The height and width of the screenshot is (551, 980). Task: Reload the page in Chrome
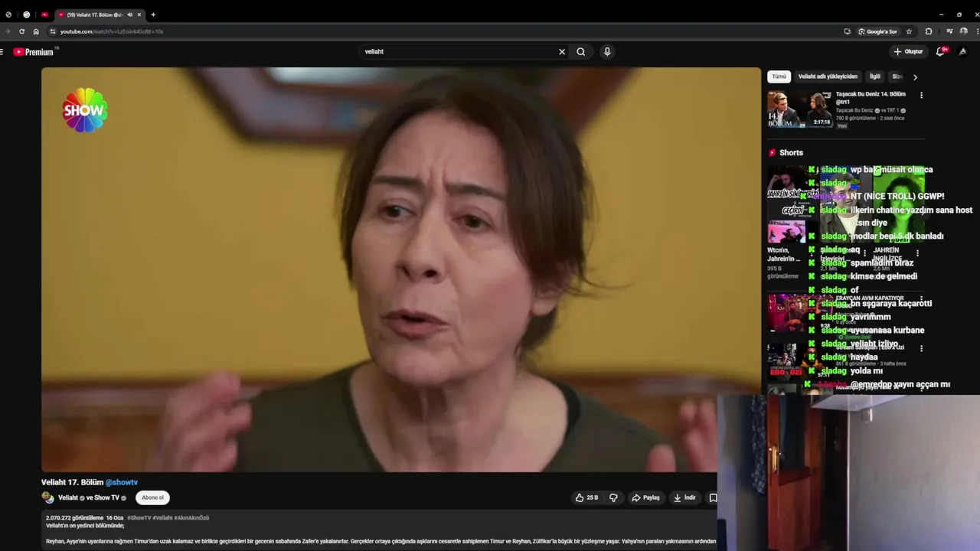[x=21, y=31]
